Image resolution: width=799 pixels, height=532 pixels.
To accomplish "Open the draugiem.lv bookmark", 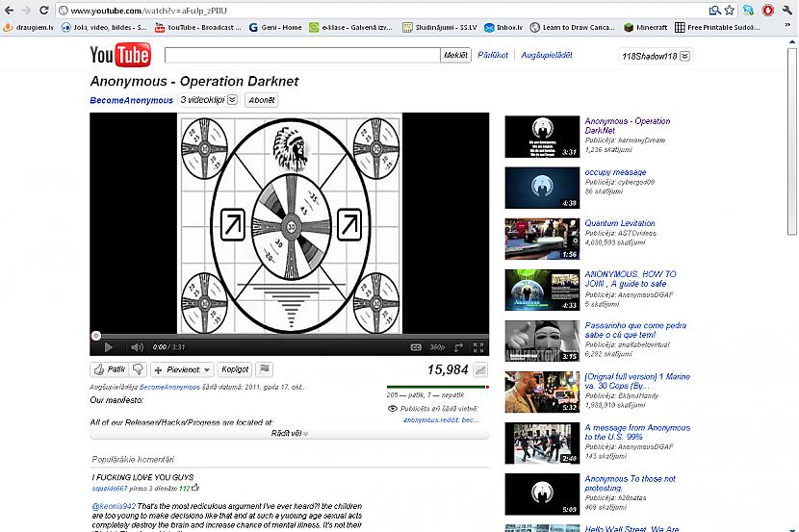I will (29, 28).
